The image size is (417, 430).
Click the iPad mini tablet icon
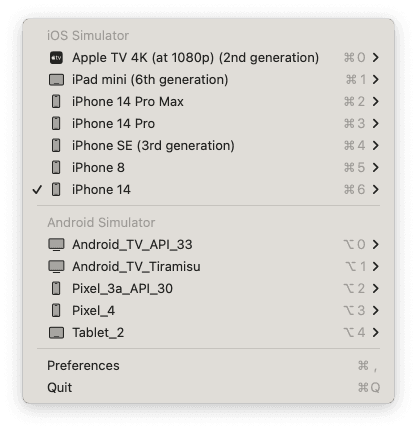pos(56,80)
